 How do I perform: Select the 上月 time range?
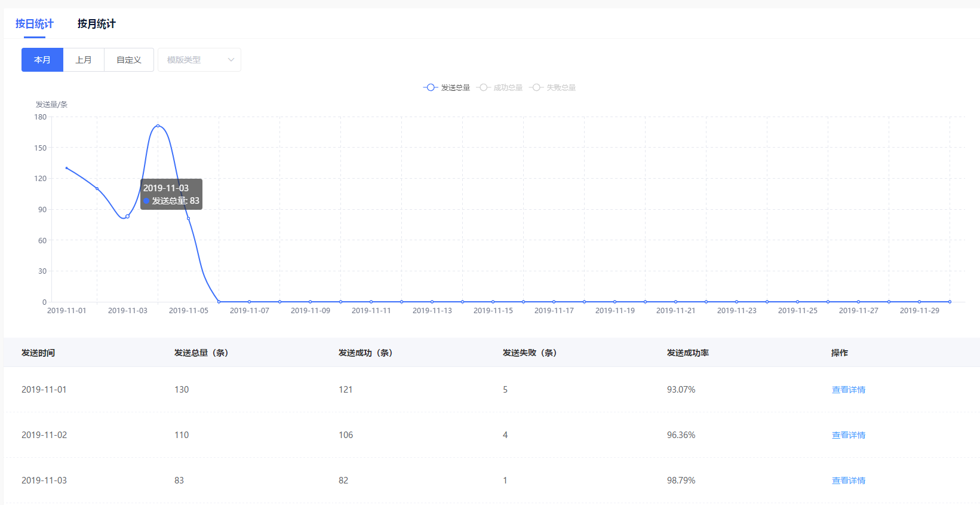pyautogui.click(x=84, y=60)
